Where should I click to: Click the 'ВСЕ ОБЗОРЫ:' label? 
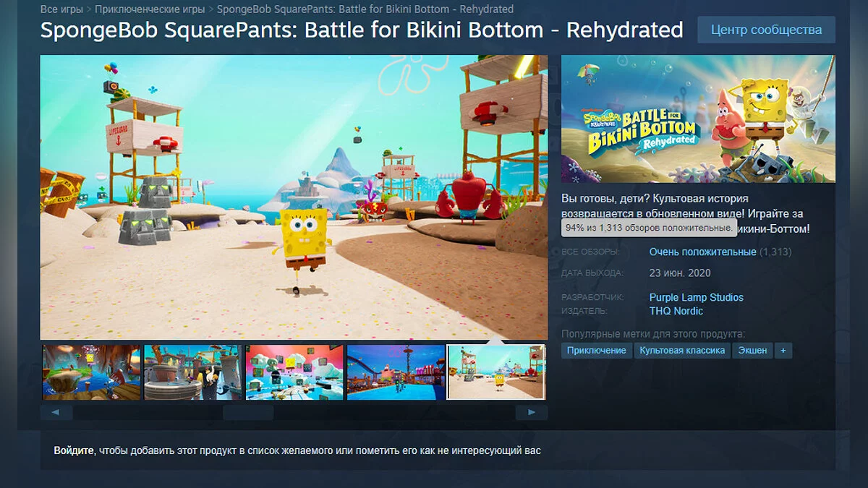(x=590, y=252)
